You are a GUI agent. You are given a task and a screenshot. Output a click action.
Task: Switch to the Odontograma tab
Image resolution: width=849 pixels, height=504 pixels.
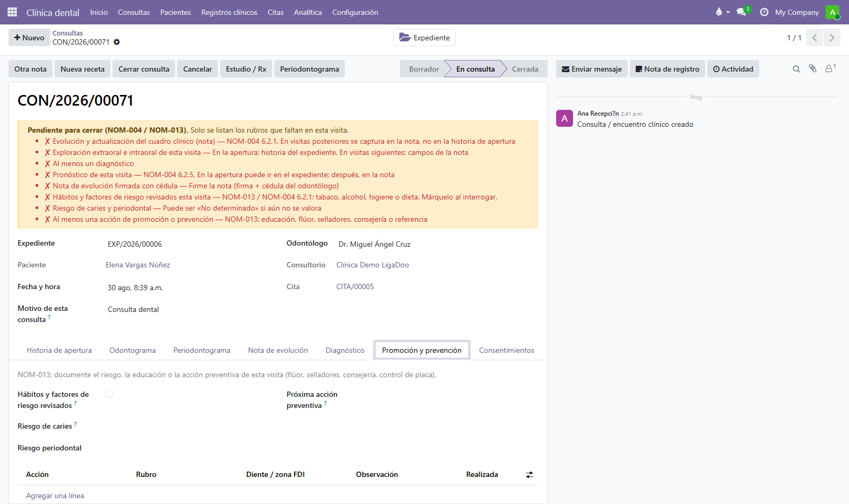133,350
